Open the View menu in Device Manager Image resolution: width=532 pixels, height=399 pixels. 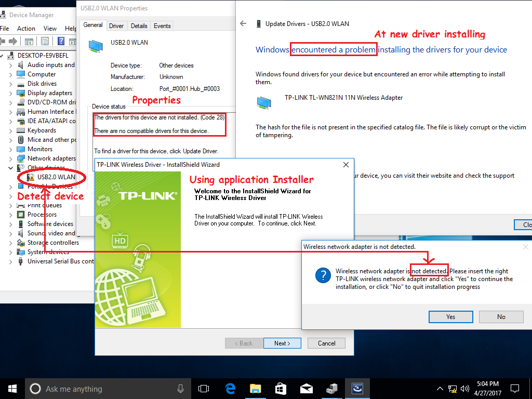point(50,29)
